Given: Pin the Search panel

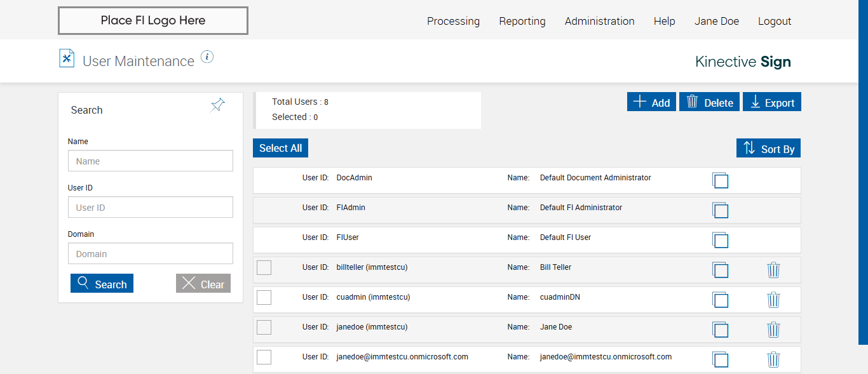Looking at the screenshot, I should click(218, 105).
